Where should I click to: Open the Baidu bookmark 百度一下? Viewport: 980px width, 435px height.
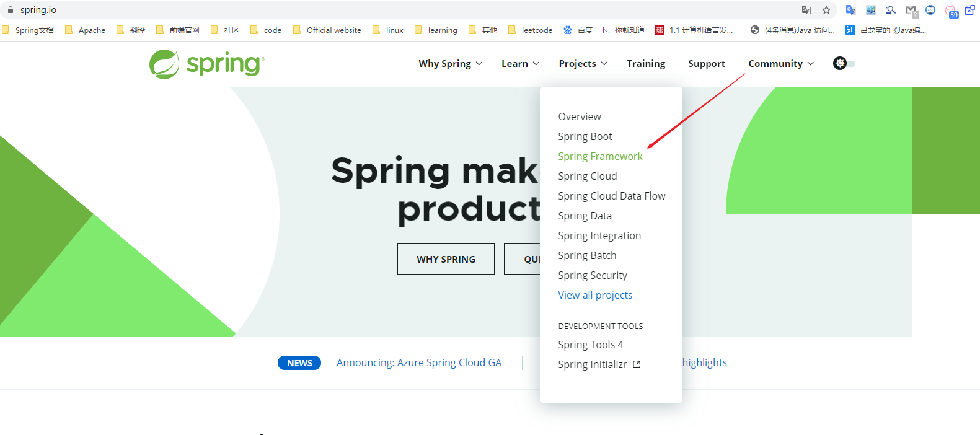(x=604, y=30)
